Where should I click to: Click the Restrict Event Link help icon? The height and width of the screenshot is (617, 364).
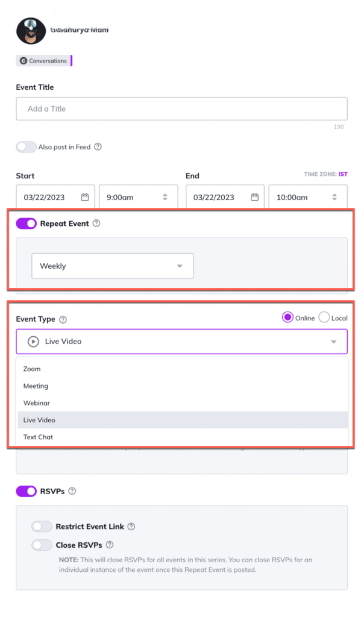coord(131,527)
